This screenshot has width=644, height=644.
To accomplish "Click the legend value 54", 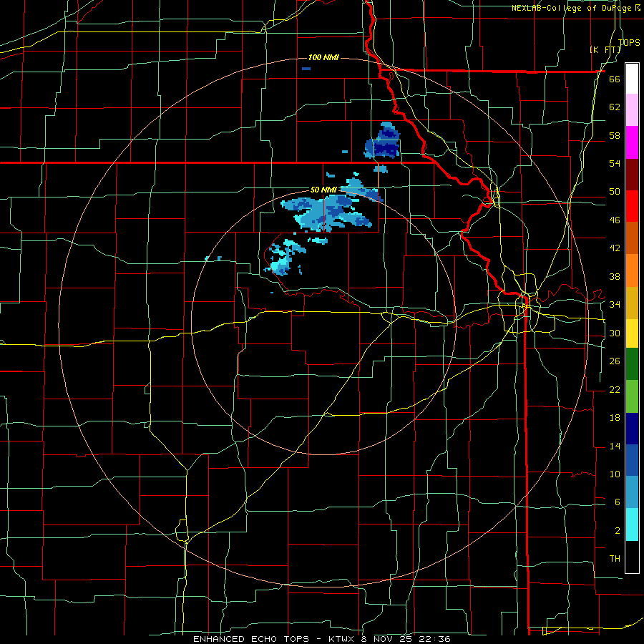I will [615, 163].
